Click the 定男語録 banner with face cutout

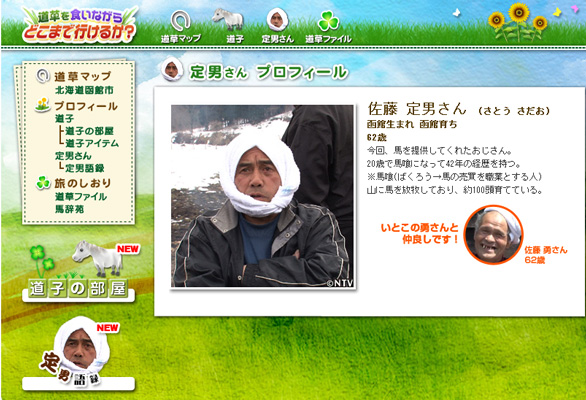click(x=78, y=353)
